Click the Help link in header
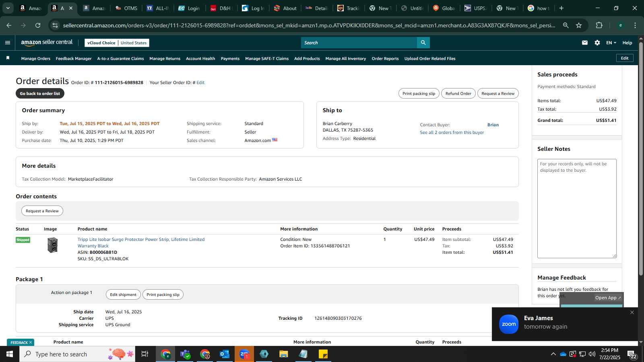Screen dimensions: 644x362 pyautogui.click(x=627, y=43)
